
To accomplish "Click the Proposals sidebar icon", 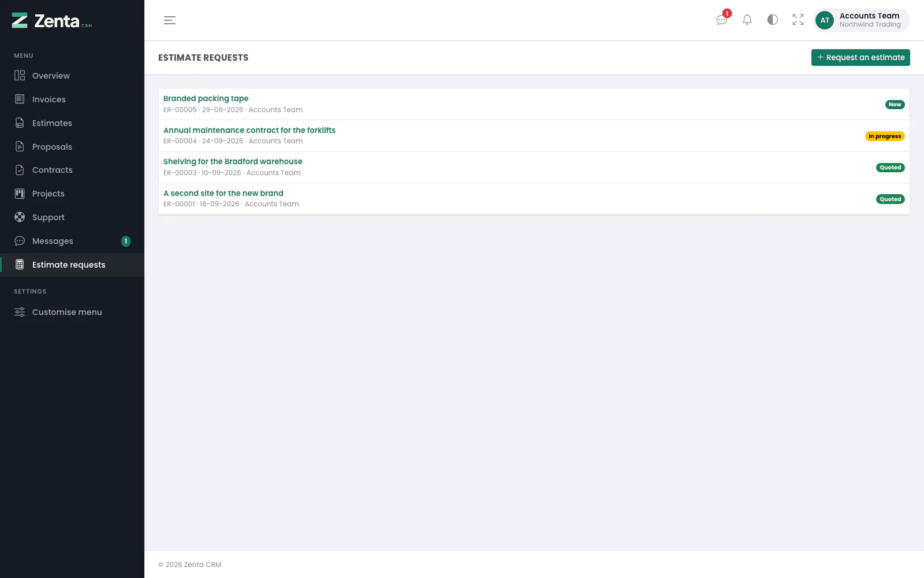I will [20, 147].
